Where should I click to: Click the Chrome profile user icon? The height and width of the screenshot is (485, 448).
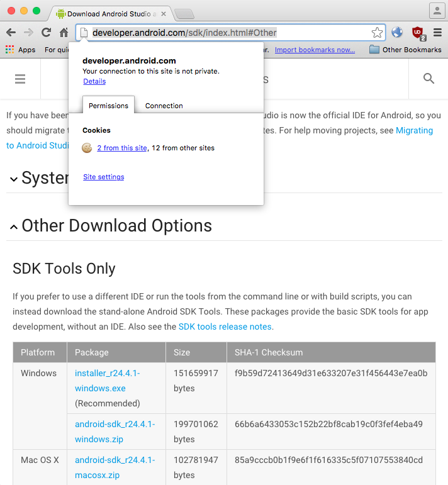[x=437, y=11]
